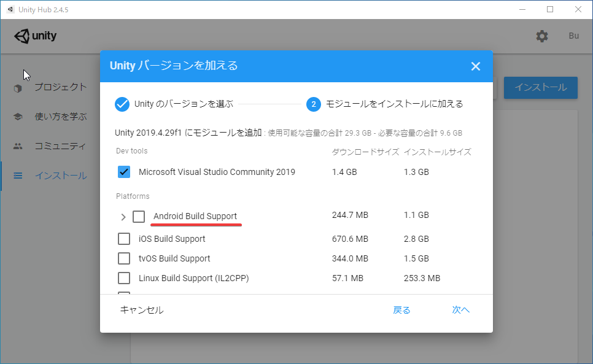Click the Unity logo in header
Image resolution: width=593 pixels, height=364 pixels.
[35, 36]
